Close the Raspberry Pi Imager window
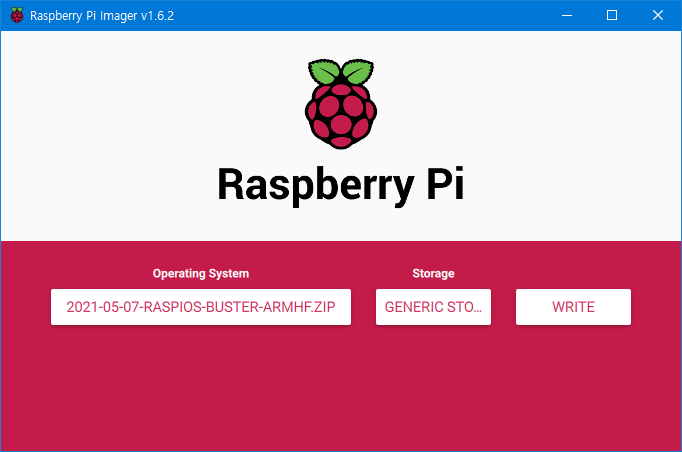The width and height of the screenshot is (682, 452). (658, 15)
